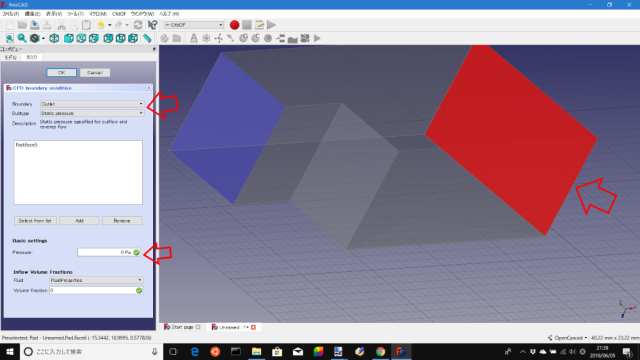The height and width of the screenshot is (360, 640).
Task: Click the CfdOF analysis container icon
Action: [164, 38]
